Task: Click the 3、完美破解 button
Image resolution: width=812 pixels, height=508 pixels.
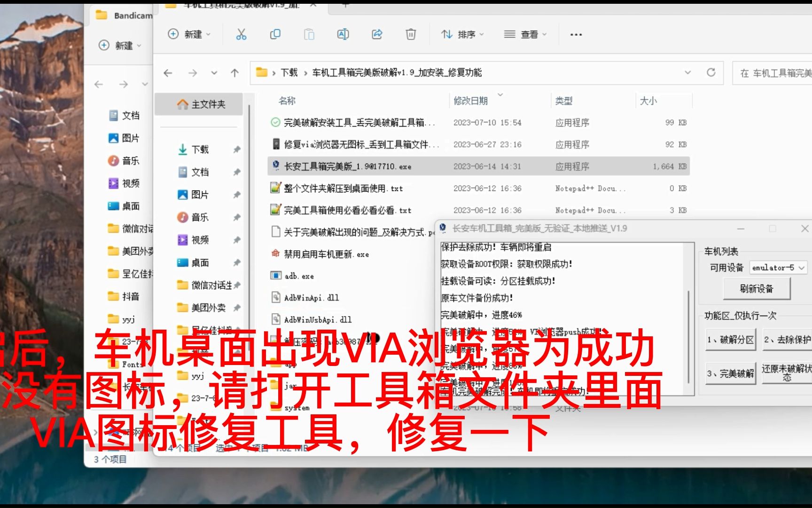Action: pos(730,373)
